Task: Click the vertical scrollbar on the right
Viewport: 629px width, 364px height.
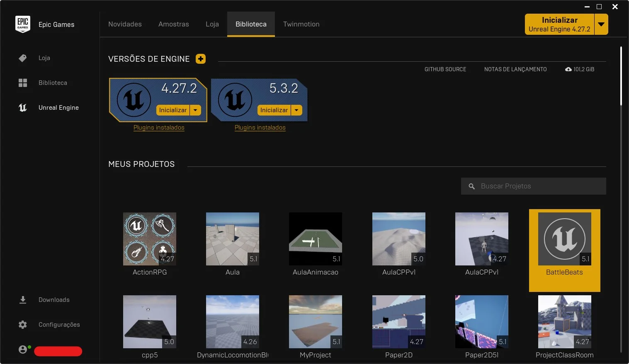Action: coord(621,76)
